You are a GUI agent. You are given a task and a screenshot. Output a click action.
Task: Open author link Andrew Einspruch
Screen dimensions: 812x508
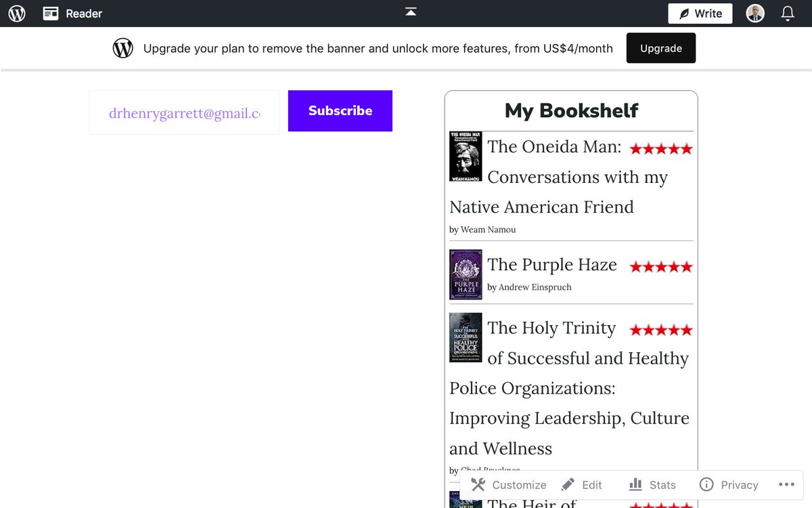[535, 287]
